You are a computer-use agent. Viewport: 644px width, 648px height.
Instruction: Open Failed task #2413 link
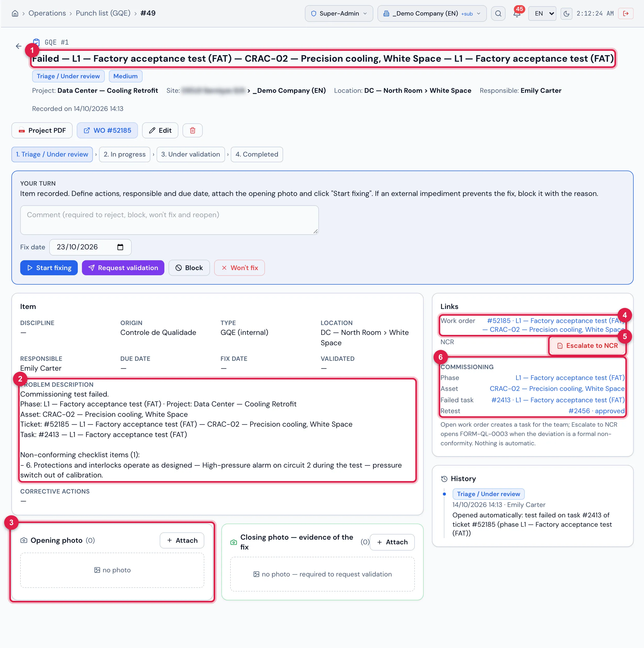558,400
